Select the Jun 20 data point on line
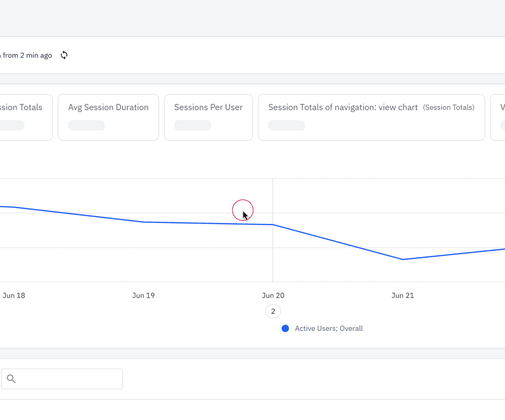Viewport: 505px width, 420px height. pyautogui.click(x=273, y=225)
